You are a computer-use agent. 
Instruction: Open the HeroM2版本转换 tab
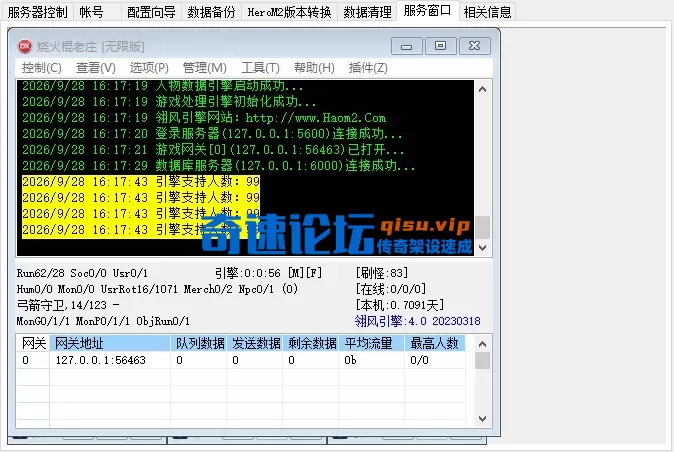click(x=289, y=12)
